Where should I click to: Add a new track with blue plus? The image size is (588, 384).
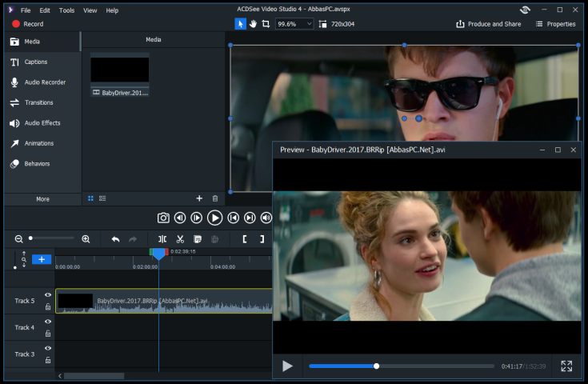tap(42, 259)
